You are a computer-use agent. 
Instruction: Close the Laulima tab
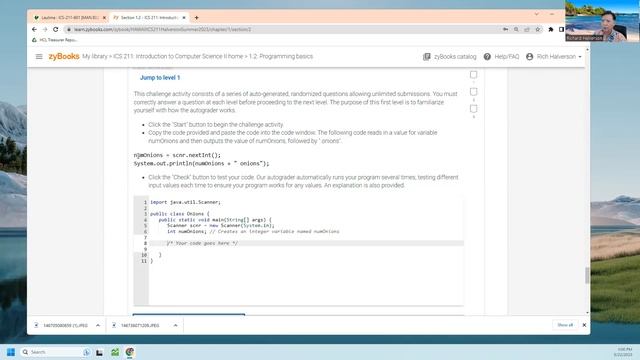point(104,18)
